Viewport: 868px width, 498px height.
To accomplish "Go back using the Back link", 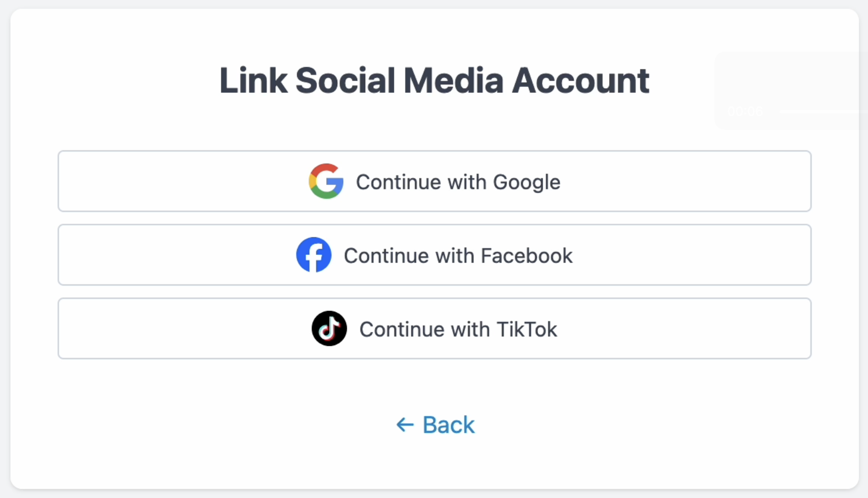I will pos(436,425).
